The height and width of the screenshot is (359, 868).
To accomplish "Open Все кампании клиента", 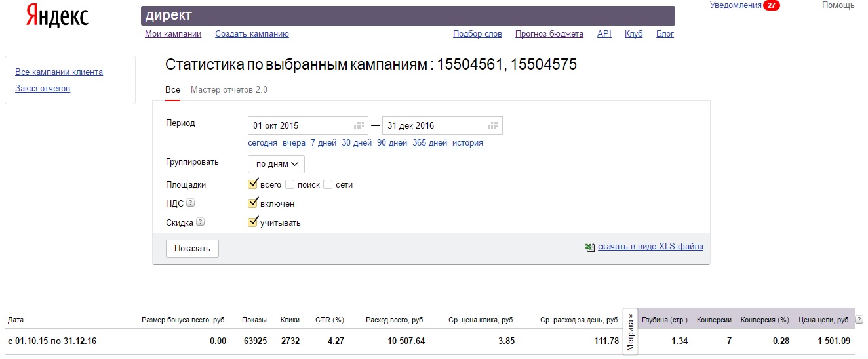I will [x=59, y=72].
